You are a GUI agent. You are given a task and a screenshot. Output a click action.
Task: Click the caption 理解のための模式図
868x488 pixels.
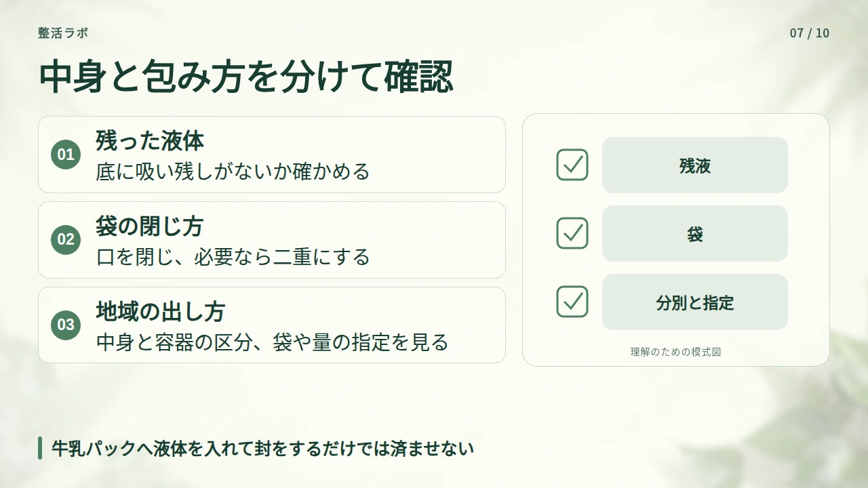[675, 352]
